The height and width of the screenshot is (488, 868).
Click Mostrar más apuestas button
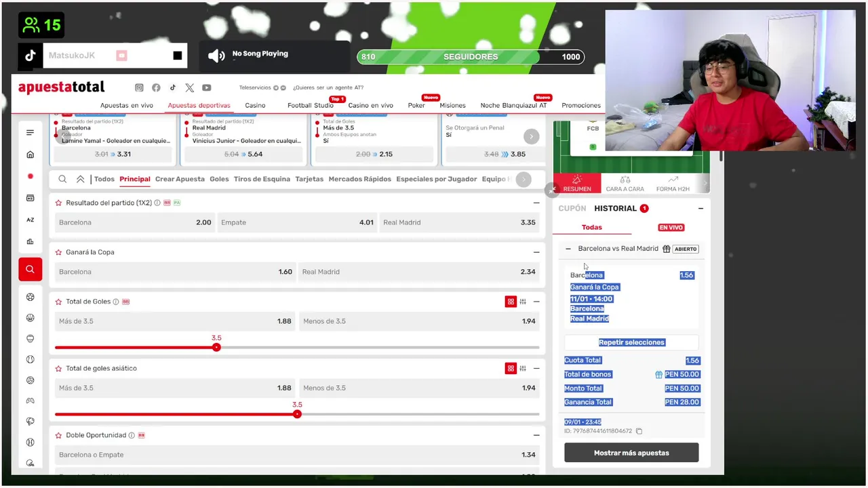(631, 453)
